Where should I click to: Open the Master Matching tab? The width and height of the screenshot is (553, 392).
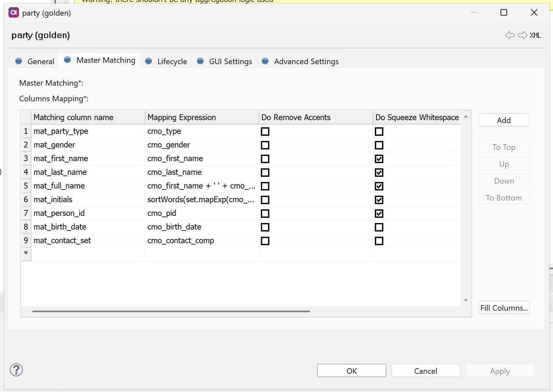(106, 60)
